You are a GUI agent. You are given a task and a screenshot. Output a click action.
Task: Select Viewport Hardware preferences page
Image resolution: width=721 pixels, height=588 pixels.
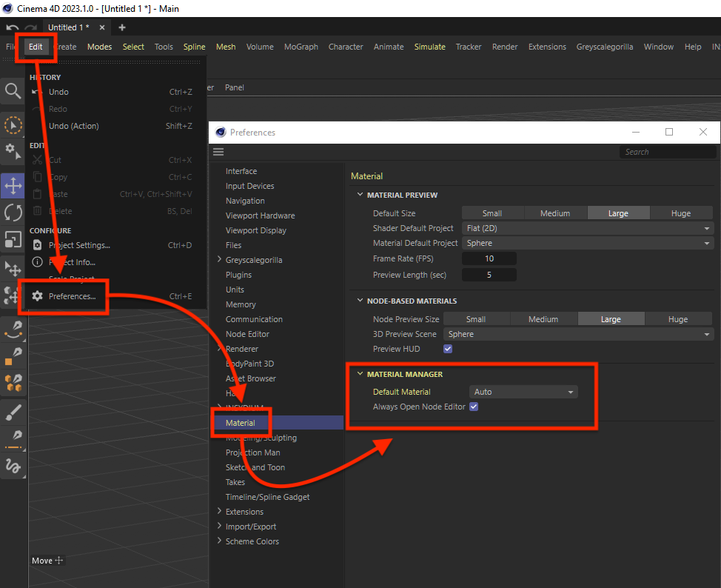(x=261, y=216)
